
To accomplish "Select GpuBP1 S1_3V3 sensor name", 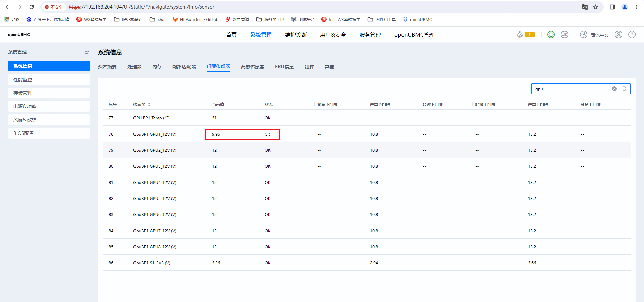I will pos(152,263).
